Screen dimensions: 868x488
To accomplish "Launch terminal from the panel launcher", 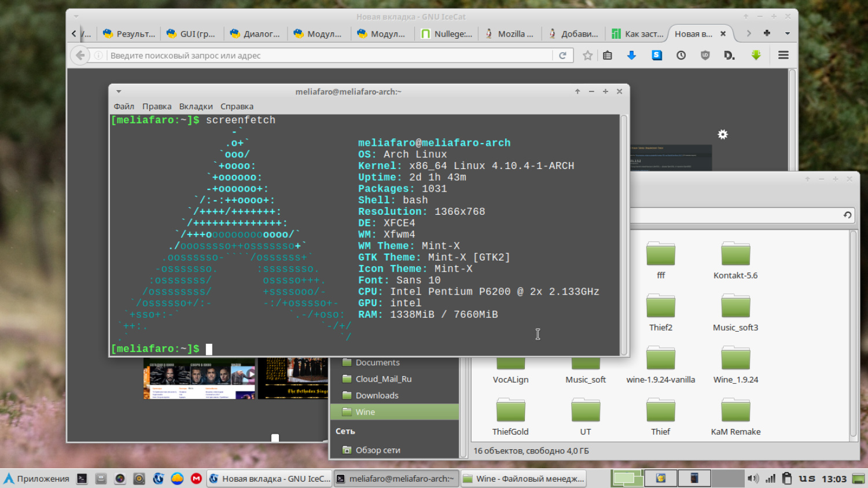I will point(82,478).
